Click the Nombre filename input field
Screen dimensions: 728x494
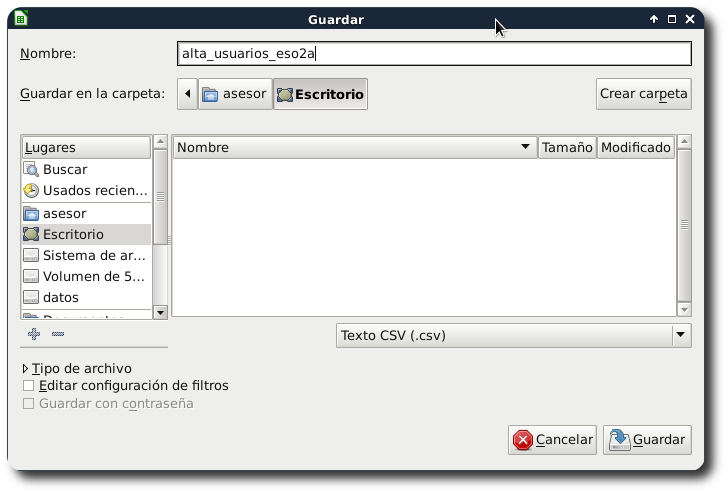[434, 53]
